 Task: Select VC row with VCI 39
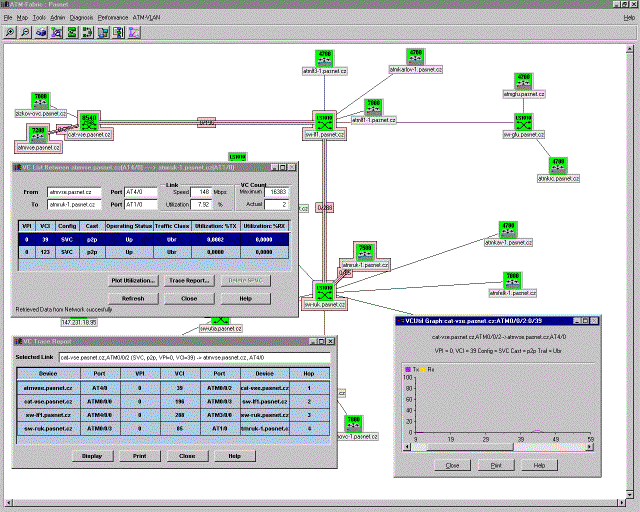(153, 240)
